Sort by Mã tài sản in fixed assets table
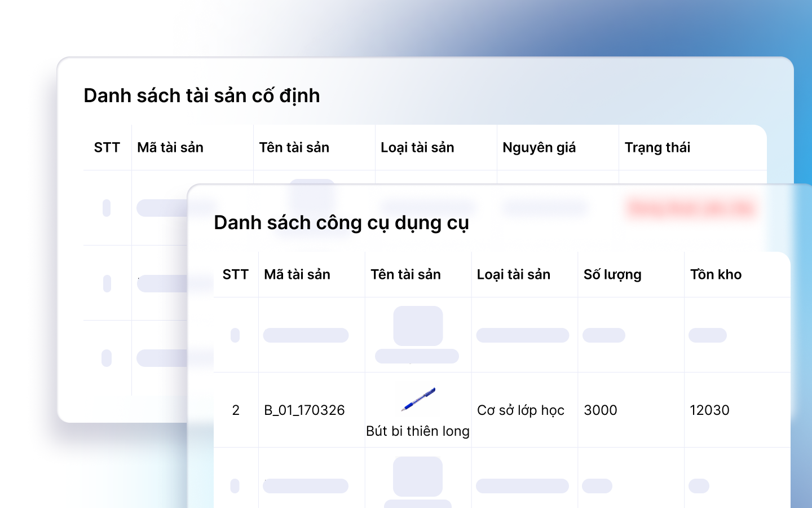This screenshot has height=508, width=812. 170,148
